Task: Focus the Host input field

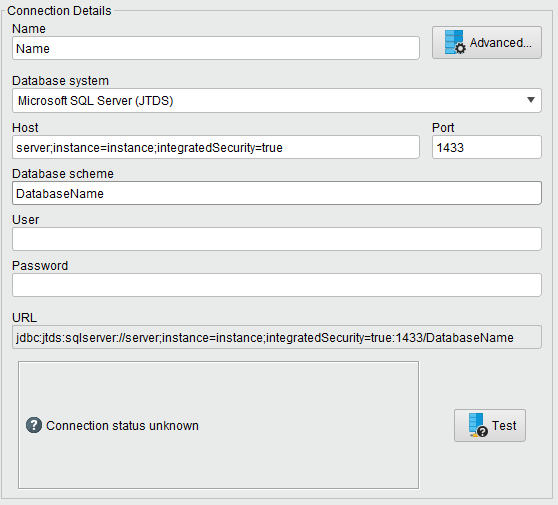Action: (216, 147)
